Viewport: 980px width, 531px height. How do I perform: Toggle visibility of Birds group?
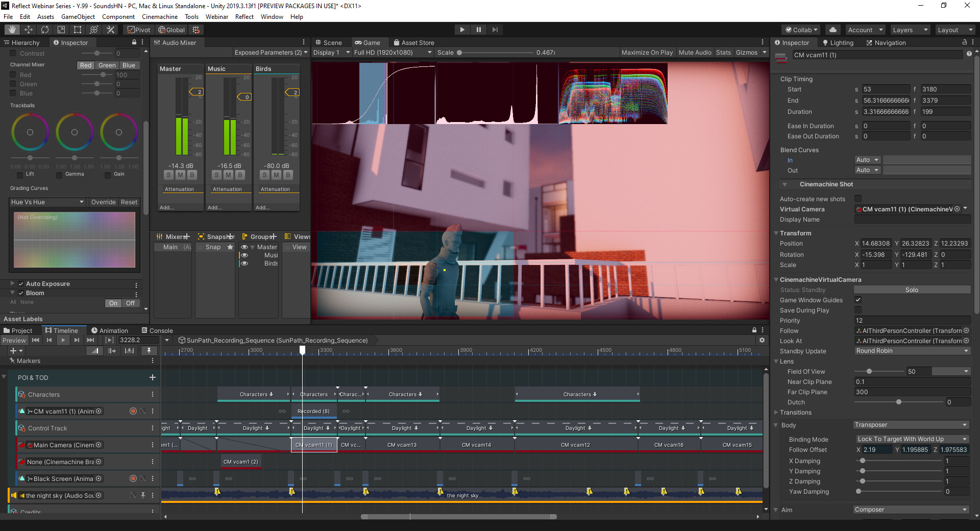pos(244,263)
